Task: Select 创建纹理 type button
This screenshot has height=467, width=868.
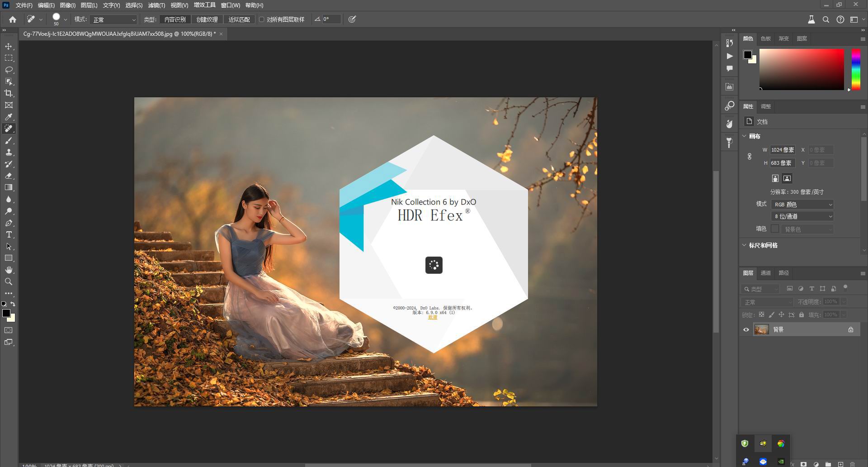Action: click(207, 19)
